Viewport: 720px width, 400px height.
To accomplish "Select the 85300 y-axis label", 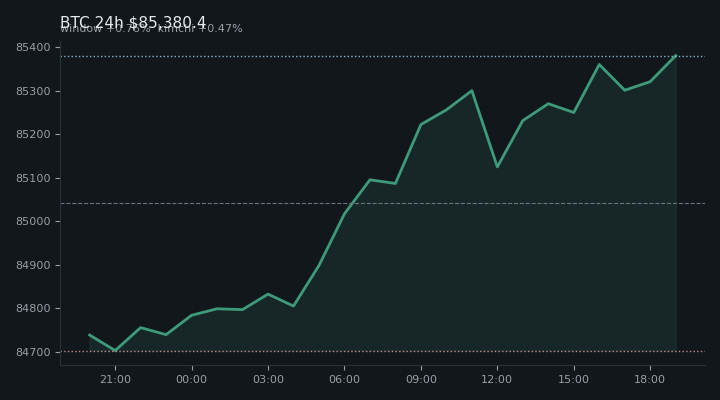I will pyautogui.click(x=33, y=91).
